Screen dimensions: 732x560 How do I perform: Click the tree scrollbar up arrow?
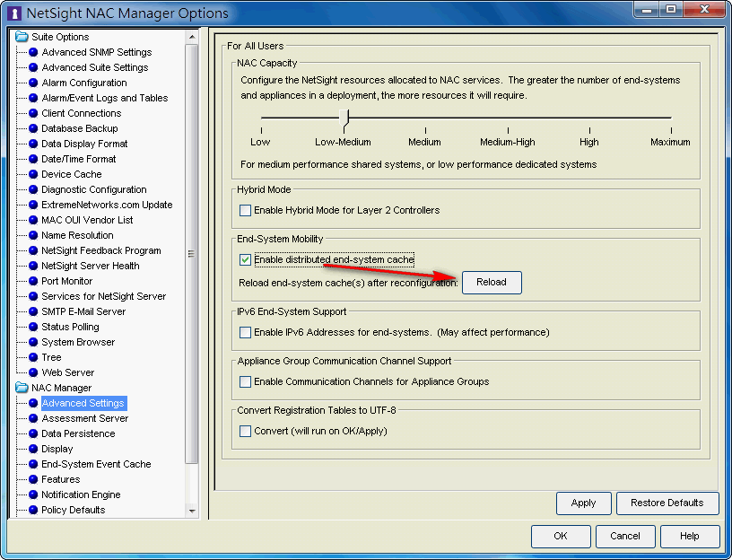pos(192,37)
